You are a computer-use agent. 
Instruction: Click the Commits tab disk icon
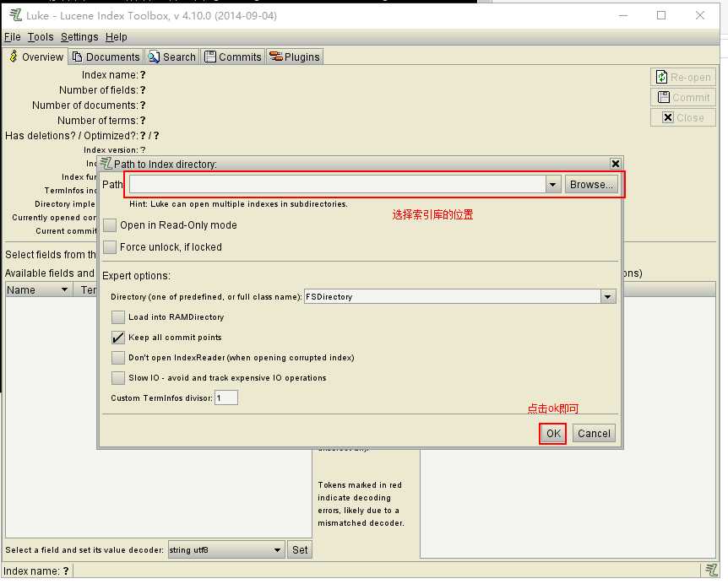tap(210, 57)
